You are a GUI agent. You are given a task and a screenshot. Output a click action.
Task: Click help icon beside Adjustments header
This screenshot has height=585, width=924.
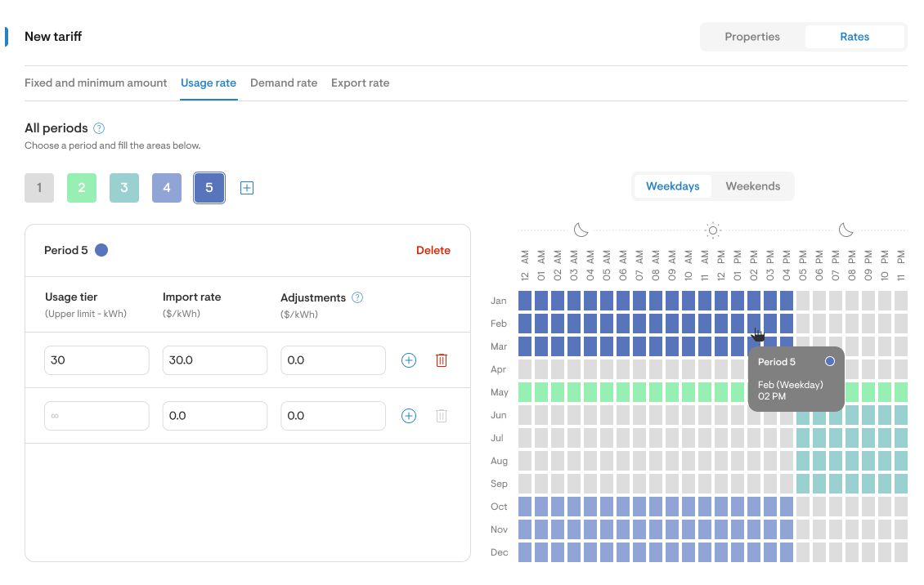click(x=357, y=297)
